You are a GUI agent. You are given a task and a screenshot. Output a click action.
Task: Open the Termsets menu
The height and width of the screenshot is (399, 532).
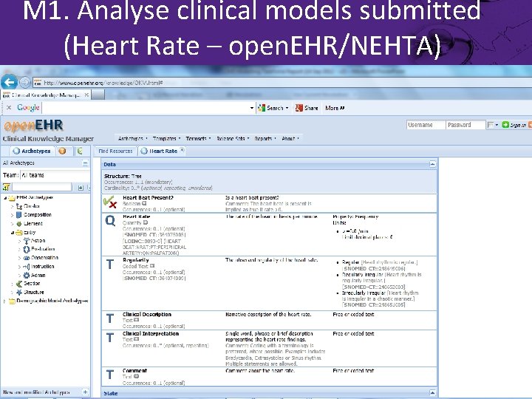point(198,138)
